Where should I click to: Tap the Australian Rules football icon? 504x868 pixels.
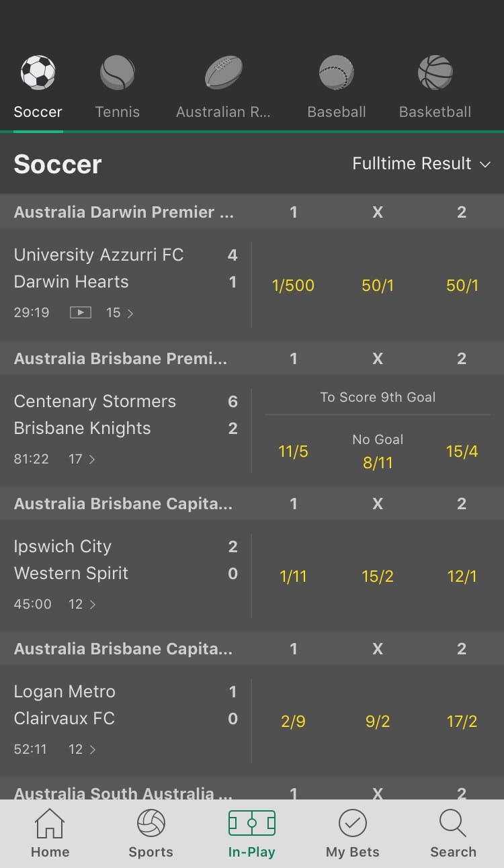coord(223,73)
